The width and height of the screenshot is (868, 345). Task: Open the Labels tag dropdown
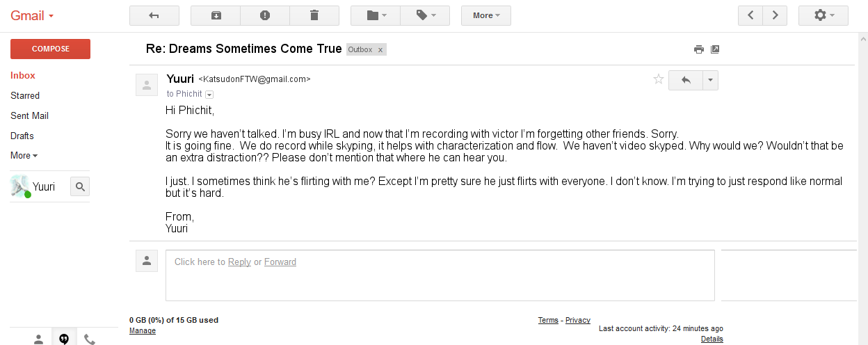[425, 15]
